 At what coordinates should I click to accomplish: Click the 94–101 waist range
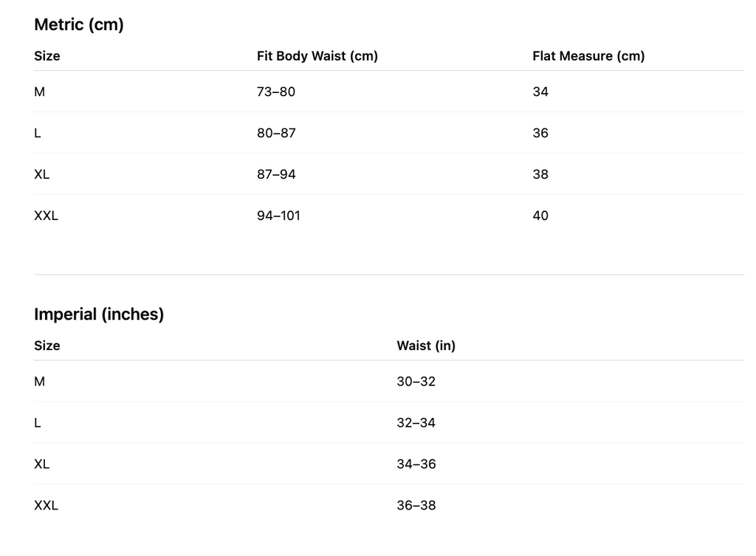coord(278,216)
